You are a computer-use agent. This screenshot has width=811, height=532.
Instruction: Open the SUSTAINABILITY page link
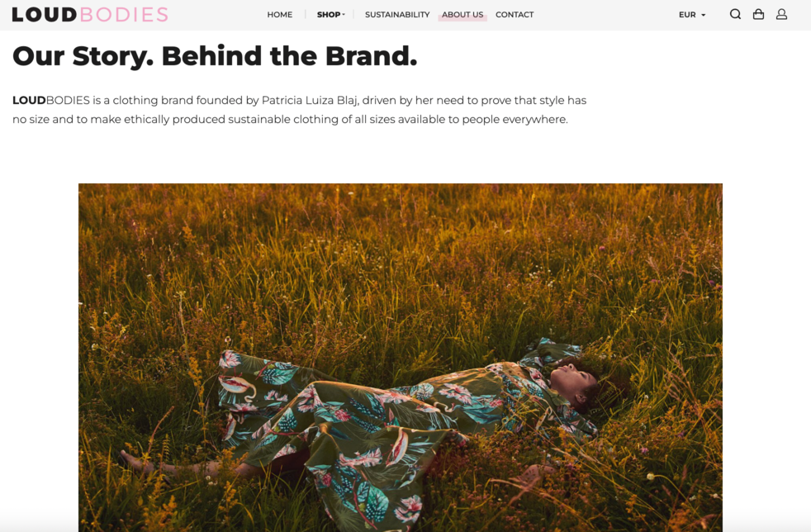click(x=397, y=15)
